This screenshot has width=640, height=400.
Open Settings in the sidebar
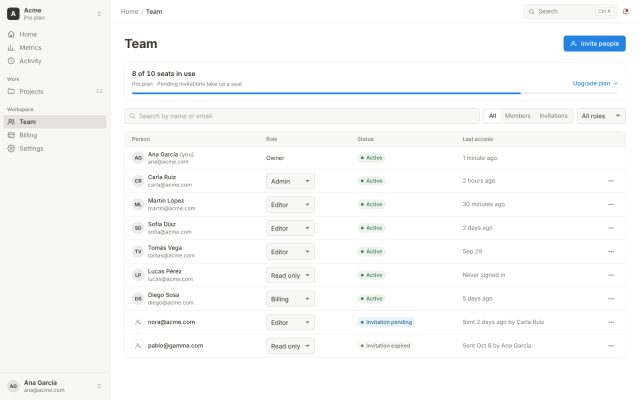pos(55,149)
